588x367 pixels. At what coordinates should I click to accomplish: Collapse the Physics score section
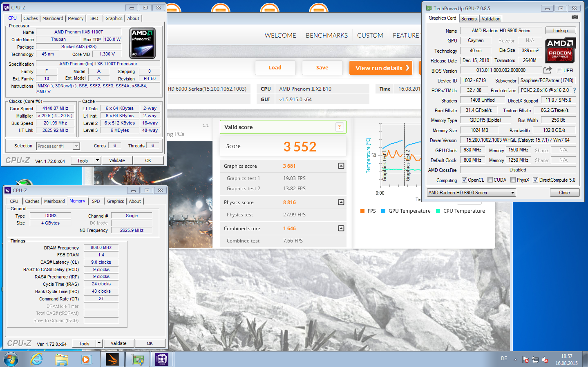341,202
